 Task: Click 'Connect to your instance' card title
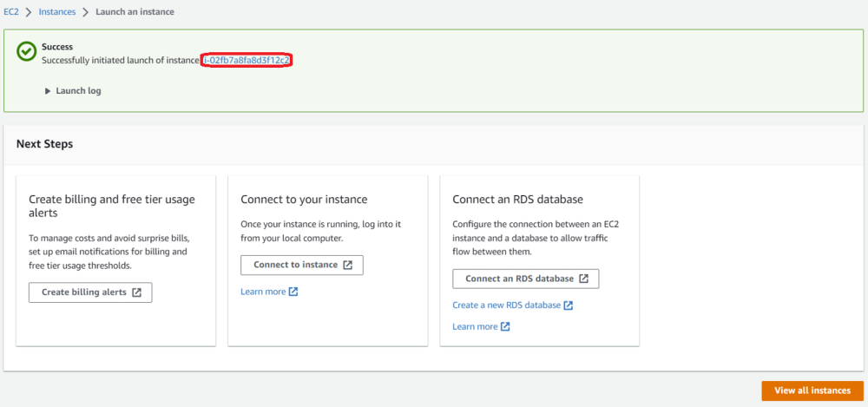[x=304, y=200]
